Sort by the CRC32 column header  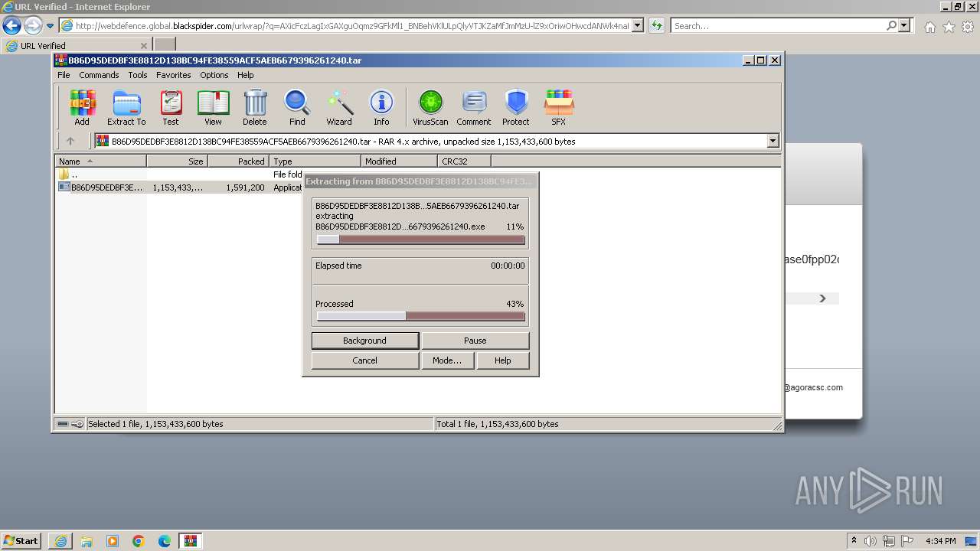coord(464,161)
